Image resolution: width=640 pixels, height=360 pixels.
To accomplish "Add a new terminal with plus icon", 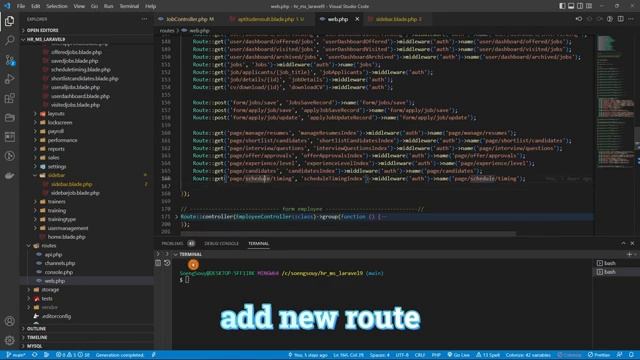I will pos(629,254).
